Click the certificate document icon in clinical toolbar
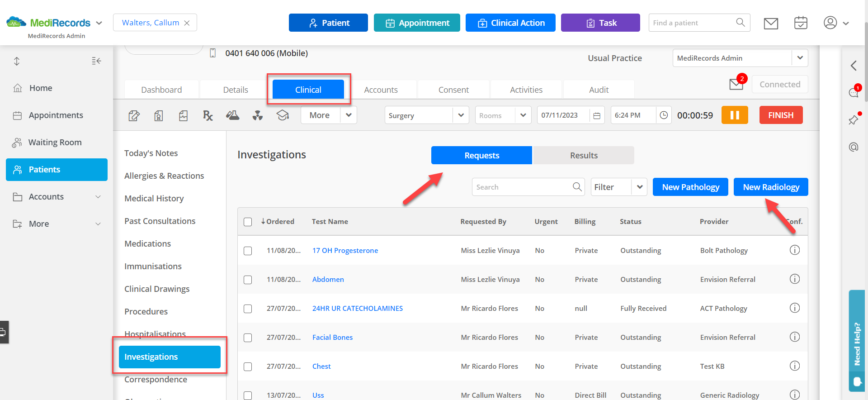The height and width of the screenshot is (400, 868). pos(158,116)
